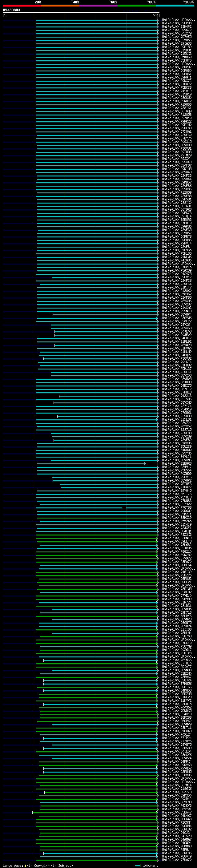Select label UniRef100_A9PI59

click(x=177, y=47)
